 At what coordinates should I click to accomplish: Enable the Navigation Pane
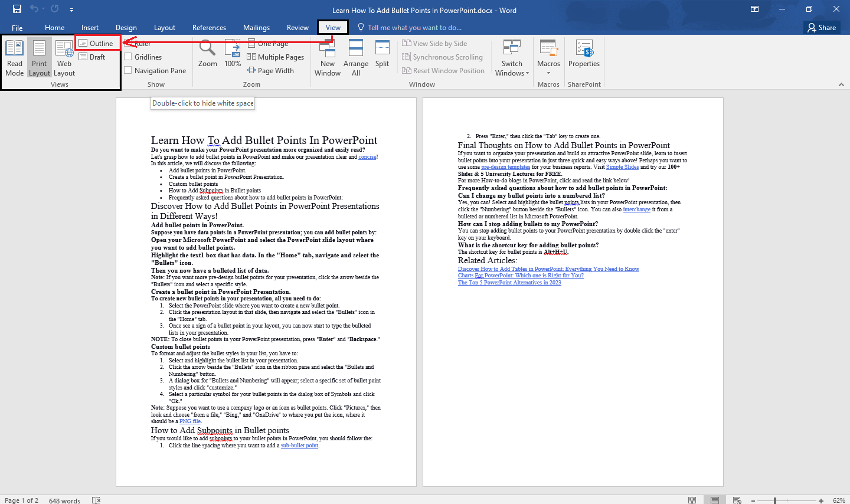(131, 70)
